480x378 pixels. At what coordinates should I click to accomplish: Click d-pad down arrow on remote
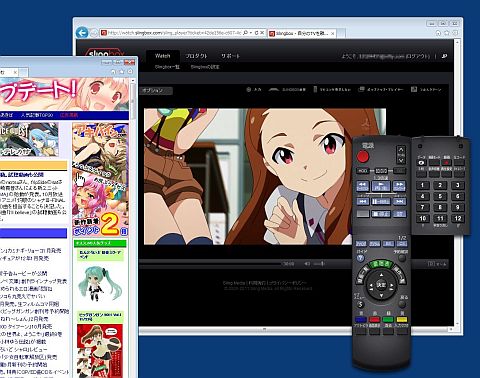coord(381,296)
